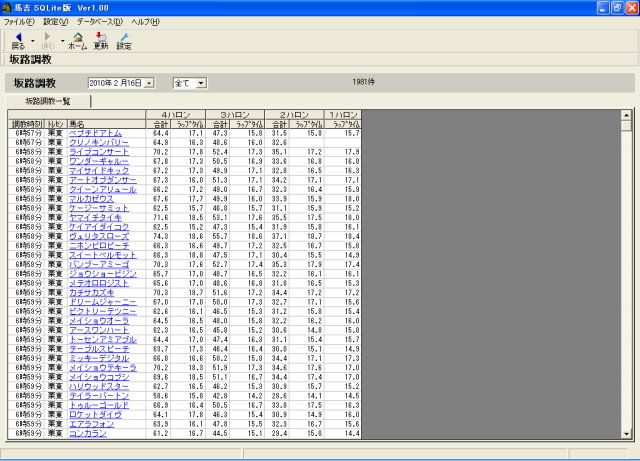This screenshot has height=461, width=640.
Task: Open the horse link カチサカズキ
Action: (x=91, y=293)
